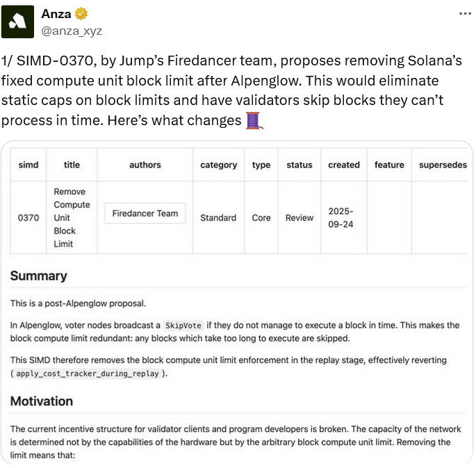This screenshot has width=476, height=468.
Task: Open the Anza display name link
Action: point(56,14)
